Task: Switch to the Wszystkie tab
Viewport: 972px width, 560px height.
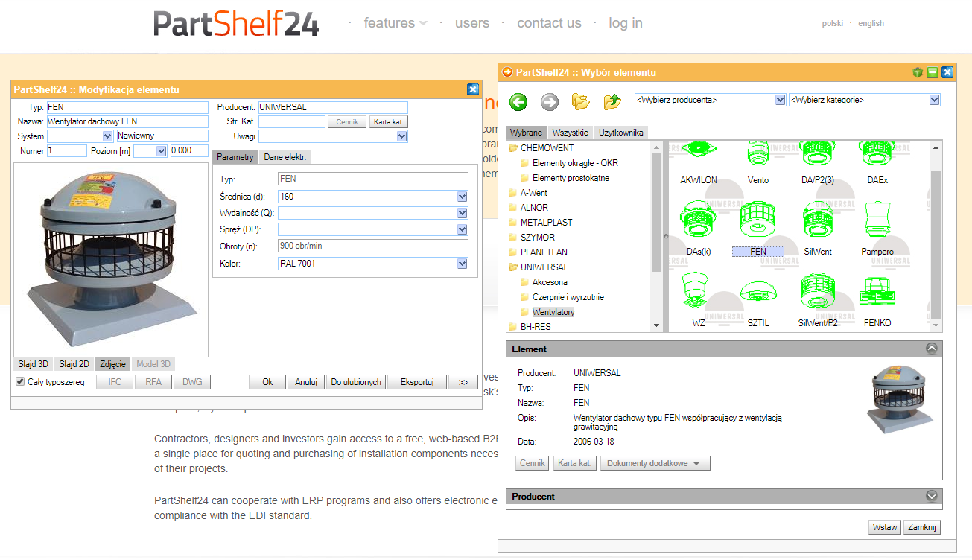Action: [570, 133]
